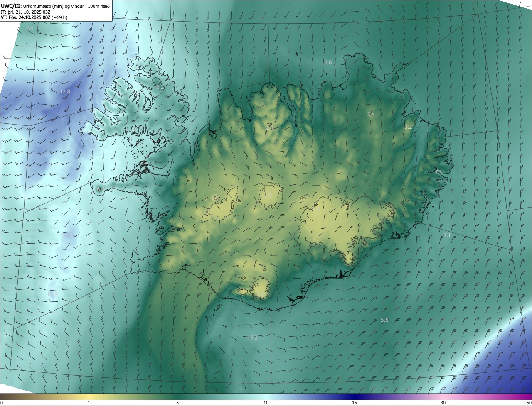Click the 5.6 value over the southeast sea
Viewport: 532px width, 406px height.
(385, 320)
